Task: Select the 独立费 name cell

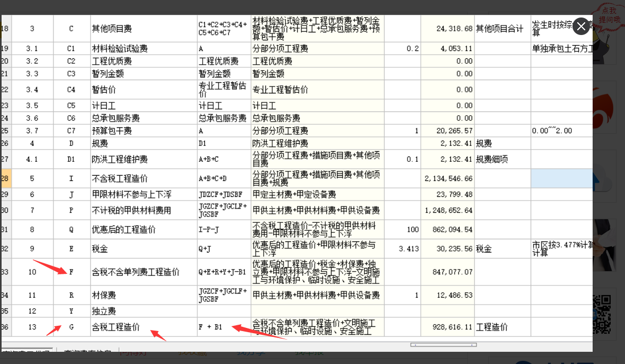Action: point(143,311)
